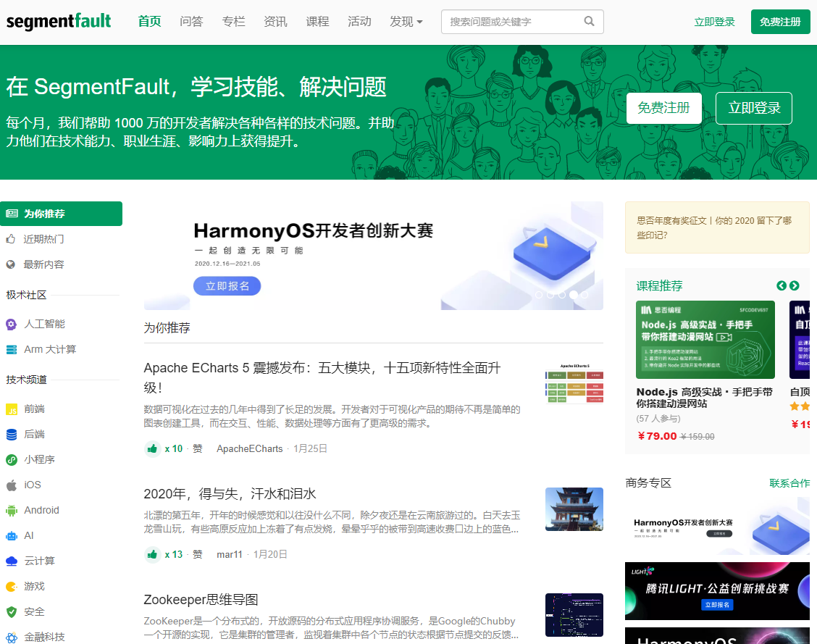
Task: Click the AI robot icon
Action: (x=12, y=535)
